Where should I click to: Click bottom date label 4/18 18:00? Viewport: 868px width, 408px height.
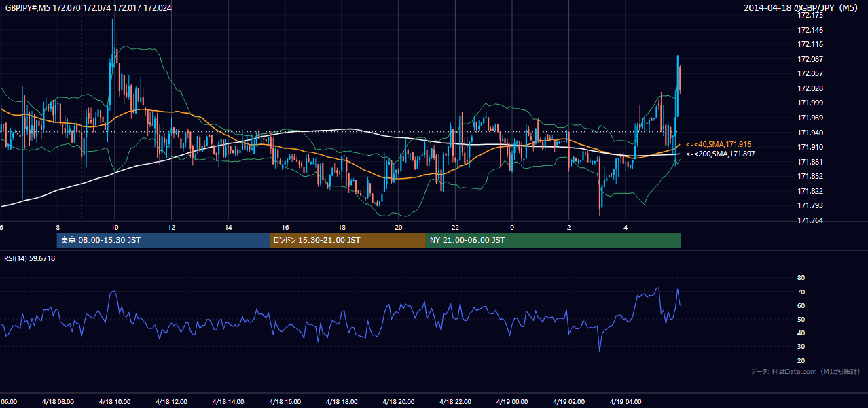point(342,402)
